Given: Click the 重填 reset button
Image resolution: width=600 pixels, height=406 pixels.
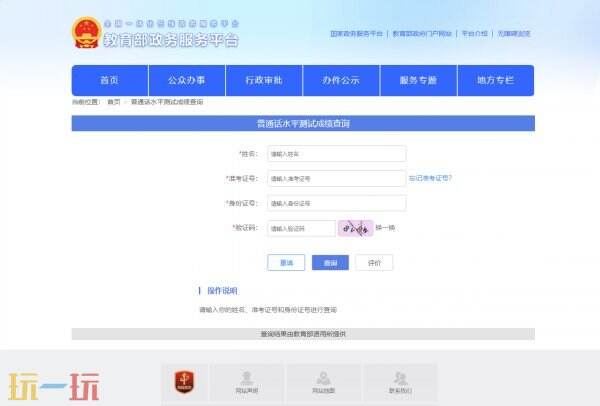Looking at the screenshot, I should point(286,262).
